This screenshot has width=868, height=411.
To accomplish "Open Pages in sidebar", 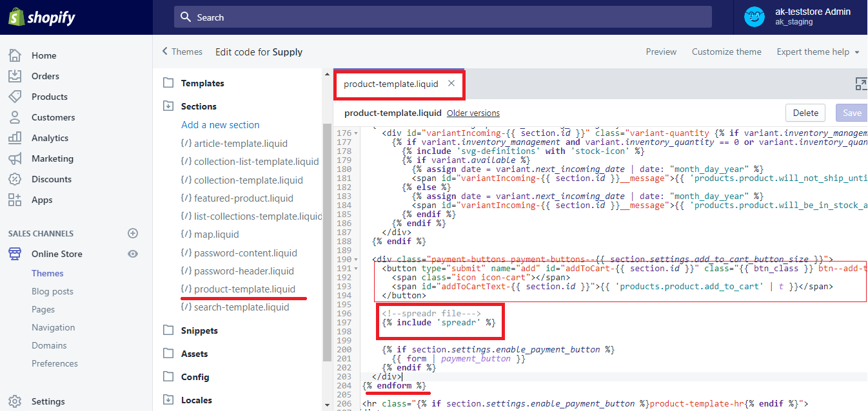I will click(43, 309).
